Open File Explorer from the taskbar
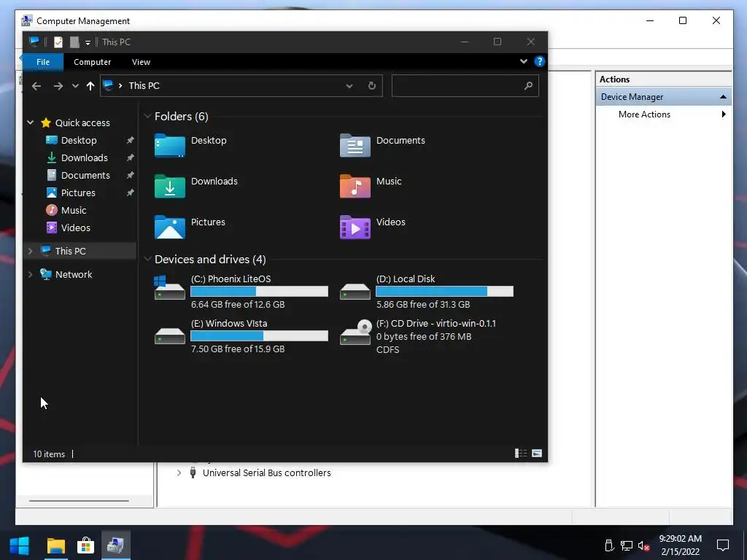747x560 pixels. point(55,545)
